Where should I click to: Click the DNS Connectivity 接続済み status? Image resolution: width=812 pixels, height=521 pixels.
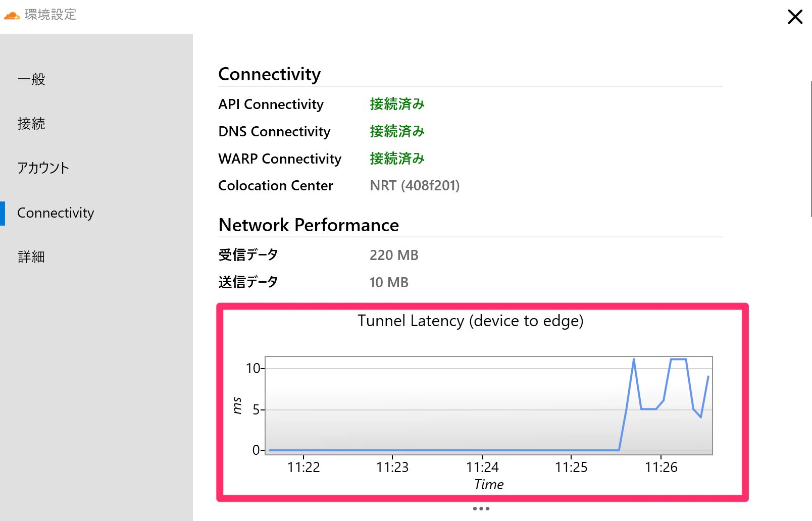(x=397, y=131)
